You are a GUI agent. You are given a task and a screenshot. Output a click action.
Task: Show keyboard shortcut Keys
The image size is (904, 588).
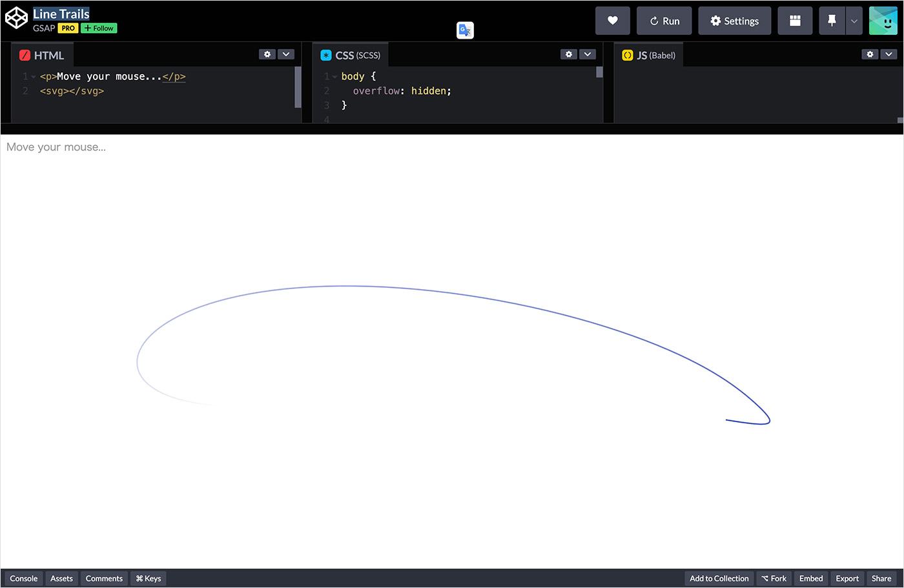click(149, 578)
